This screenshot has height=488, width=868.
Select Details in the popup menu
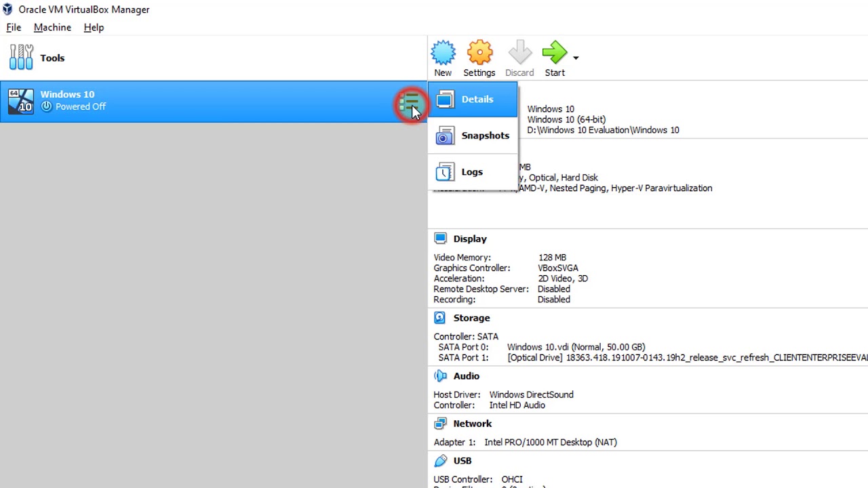[473, 100]
